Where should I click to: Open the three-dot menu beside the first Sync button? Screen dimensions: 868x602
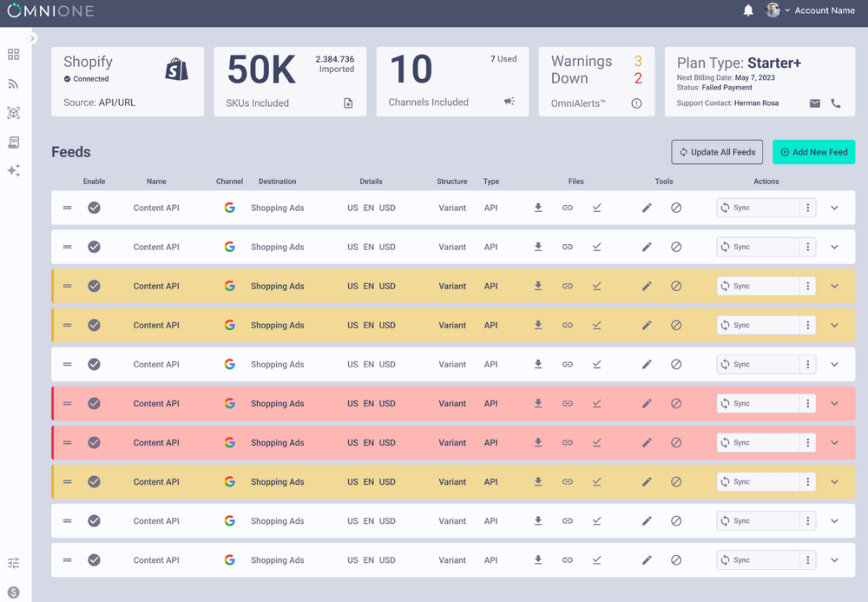click(x=807, y=208)
